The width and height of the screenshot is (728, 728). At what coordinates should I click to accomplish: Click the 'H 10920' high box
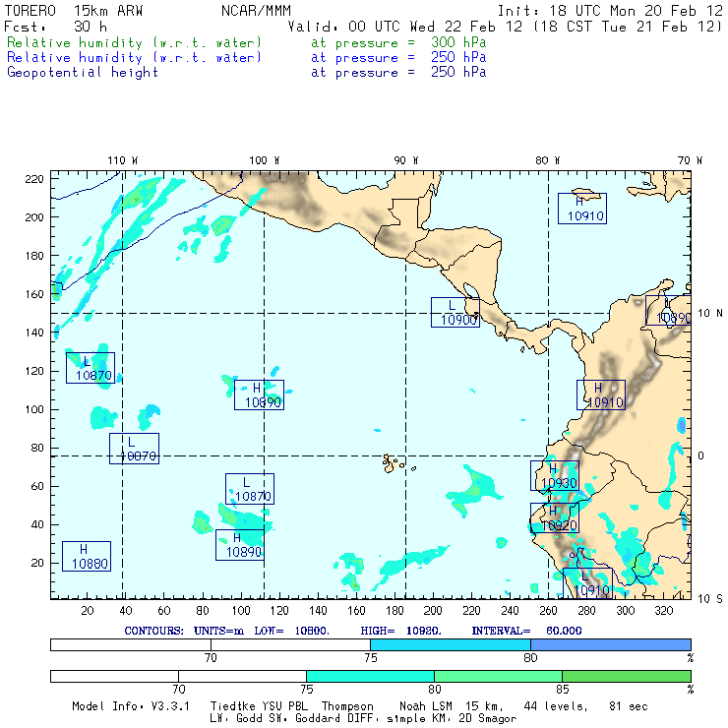[554, 517]
